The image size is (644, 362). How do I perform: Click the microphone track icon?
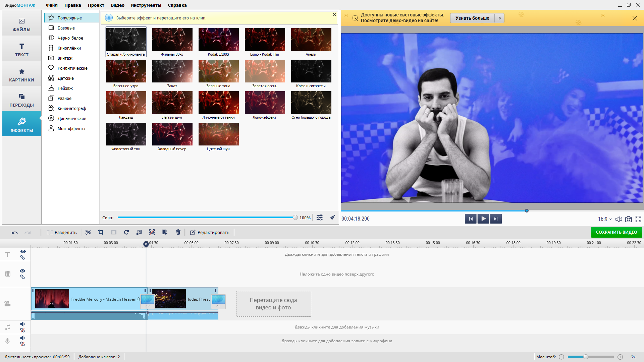[7, 341]
